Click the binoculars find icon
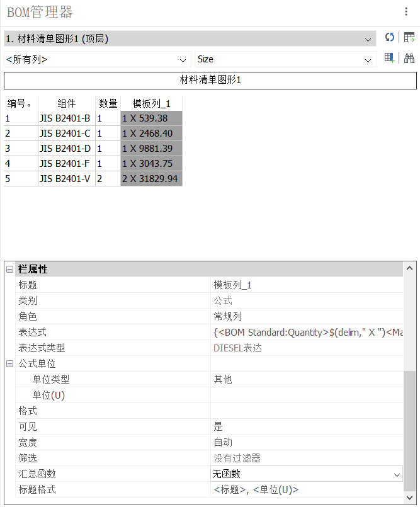 point(409,58)
